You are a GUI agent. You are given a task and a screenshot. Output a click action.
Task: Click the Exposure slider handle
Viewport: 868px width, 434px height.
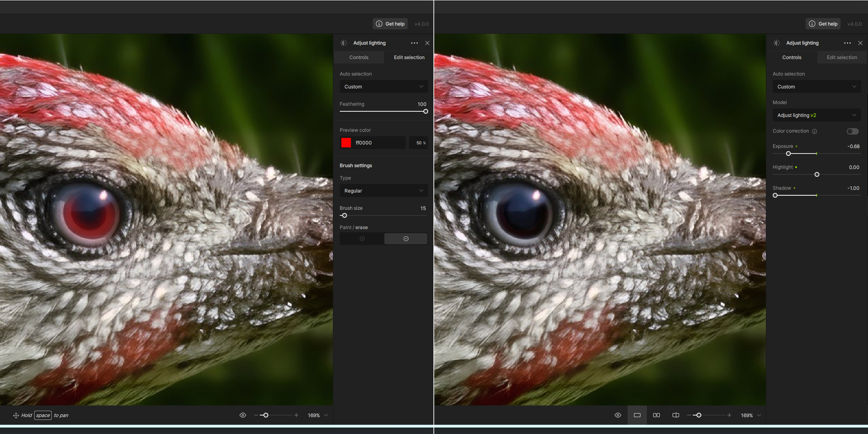788,154
